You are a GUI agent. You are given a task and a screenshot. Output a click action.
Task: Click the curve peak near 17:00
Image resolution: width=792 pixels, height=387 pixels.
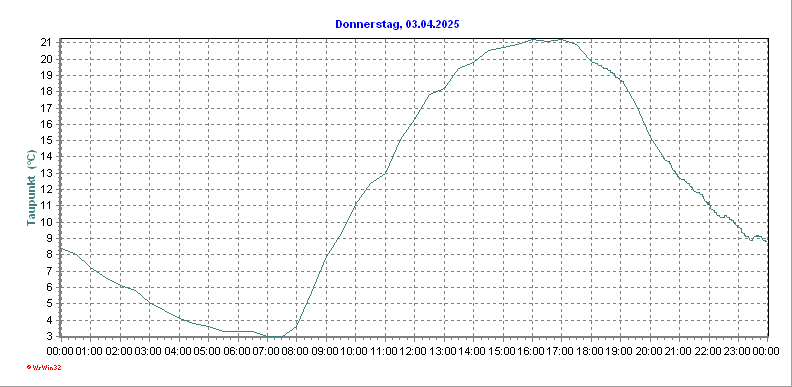pos(561,39)
